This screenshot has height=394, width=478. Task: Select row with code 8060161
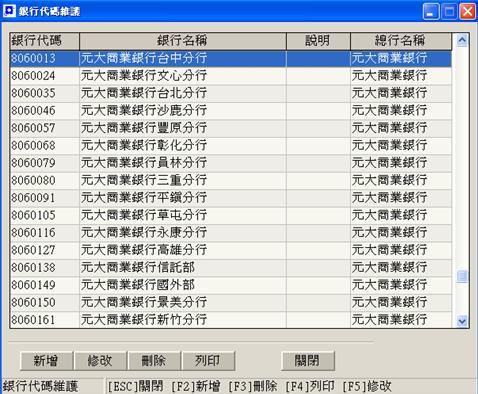point(231,320)
